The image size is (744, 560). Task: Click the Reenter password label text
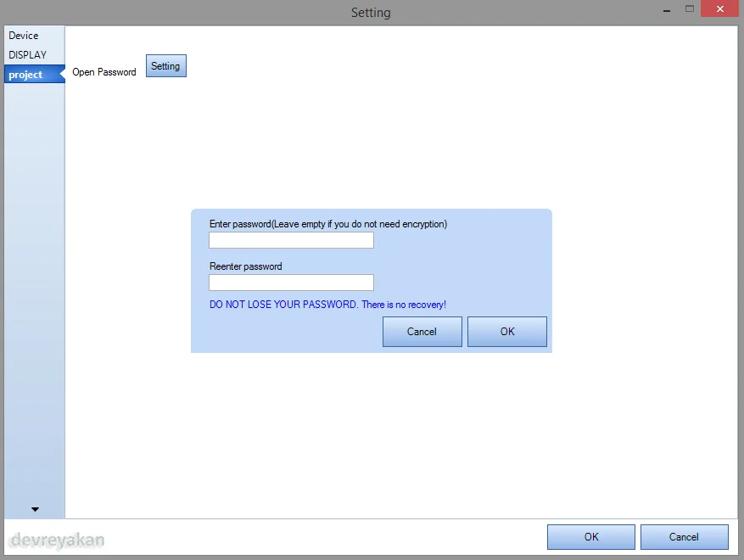pos(246,266)
